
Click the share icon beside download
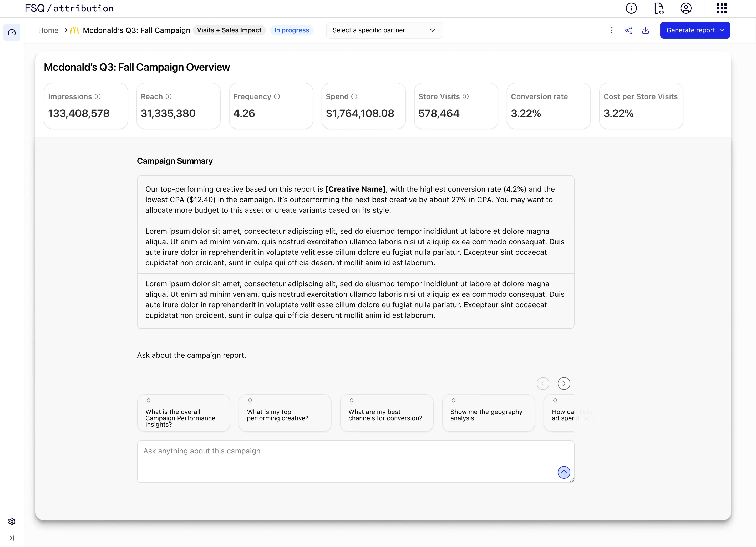[628, 30]
